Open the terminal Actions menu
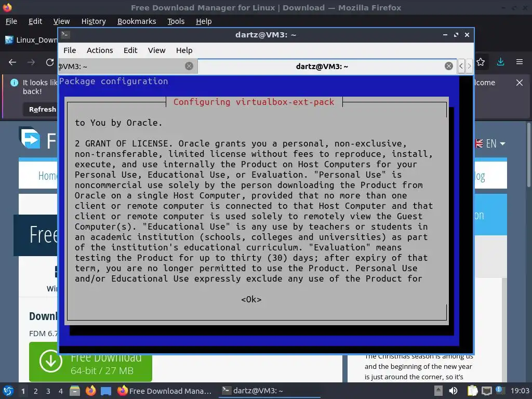The height and width of the screenshot is (399, 532). [x=100, y=50]
